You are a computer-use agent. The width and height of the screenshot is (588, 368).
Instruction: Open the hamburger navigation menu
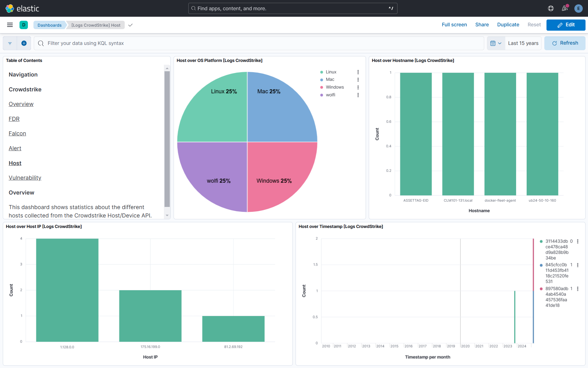click(x=10, y=25)
